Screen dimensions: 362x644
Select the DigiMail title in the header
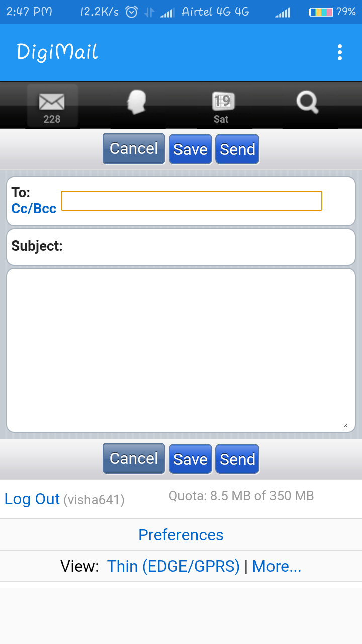[56, 52]
